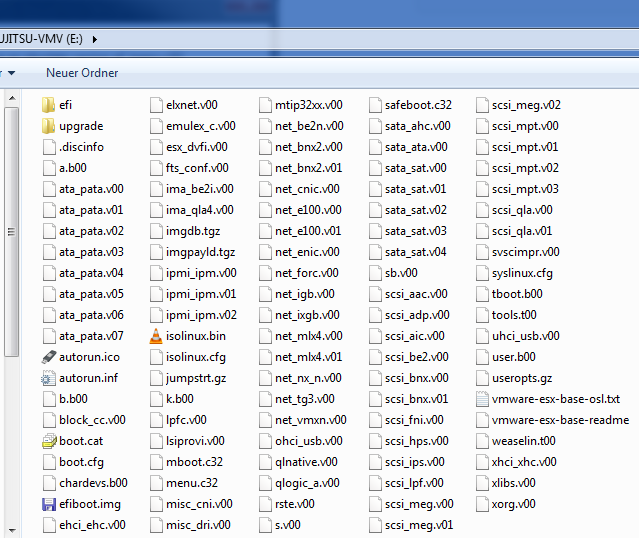This screenshot has width=639, height=538.
Task: Click the boot.cfg file icon
Action: 49,462
